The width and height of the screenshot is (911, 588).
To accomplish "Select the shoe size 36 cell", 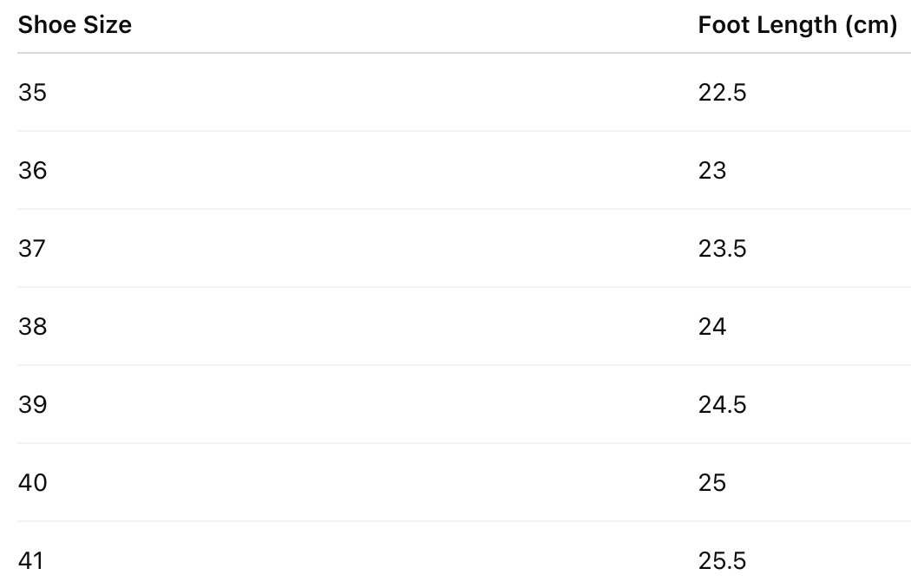I will [32, 170].
